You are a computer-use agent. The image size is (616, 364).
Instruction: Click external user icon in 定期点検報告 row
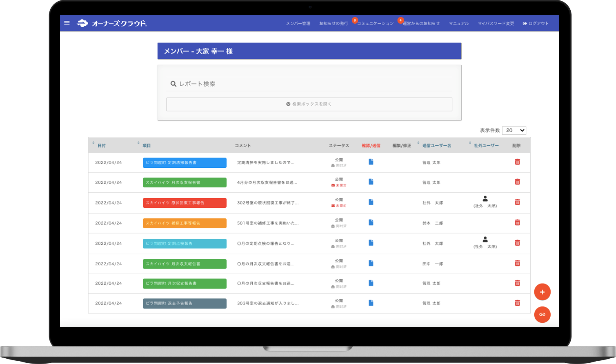point(485,240)
